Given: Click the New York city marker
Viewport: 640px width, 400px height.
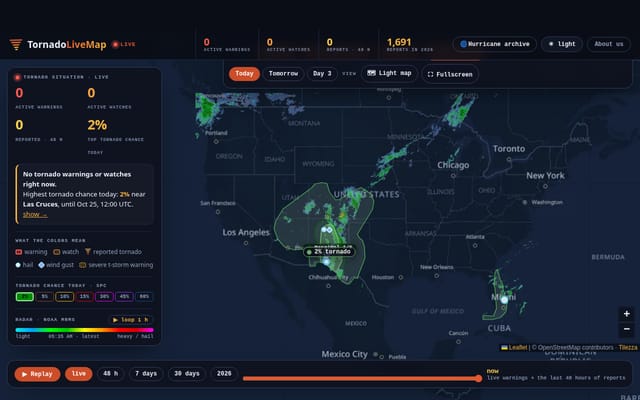Looking at the screenshot, I should tap(545, 186).
